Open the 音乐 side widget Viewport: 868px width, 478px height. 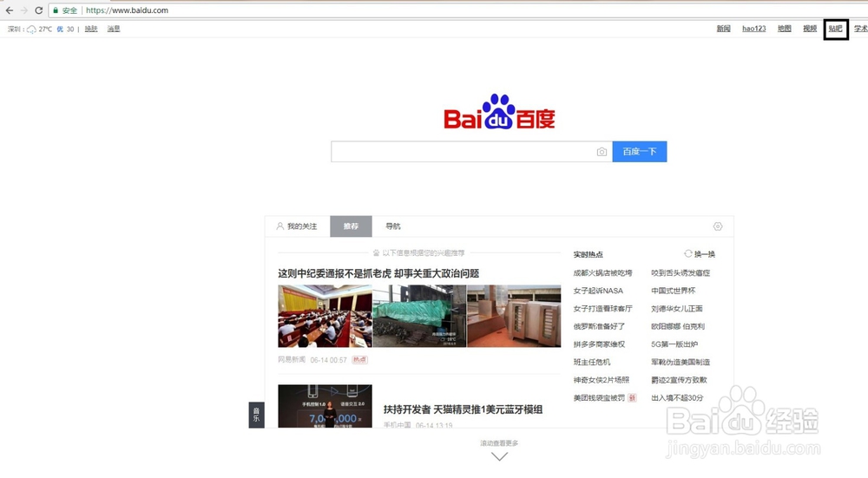click(256, 415)
